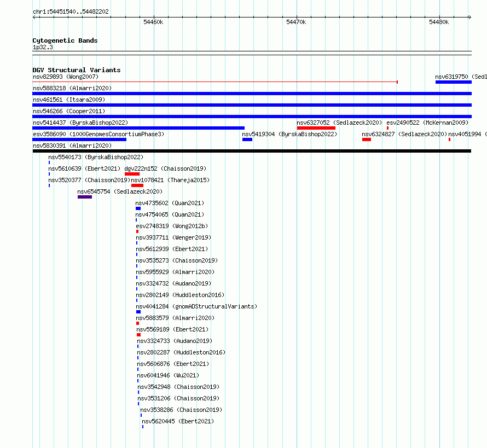The height and width of the screenshot is (448, 487).
Task: Click nsv3324733 (Audano2019) label
Action: click(x=175, y=341)
